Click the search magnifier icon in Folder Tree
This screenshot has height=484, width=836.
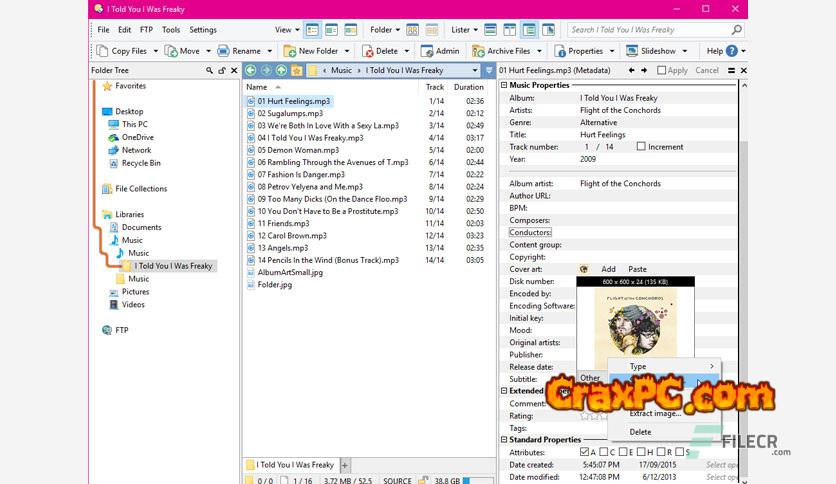(209, 71)
